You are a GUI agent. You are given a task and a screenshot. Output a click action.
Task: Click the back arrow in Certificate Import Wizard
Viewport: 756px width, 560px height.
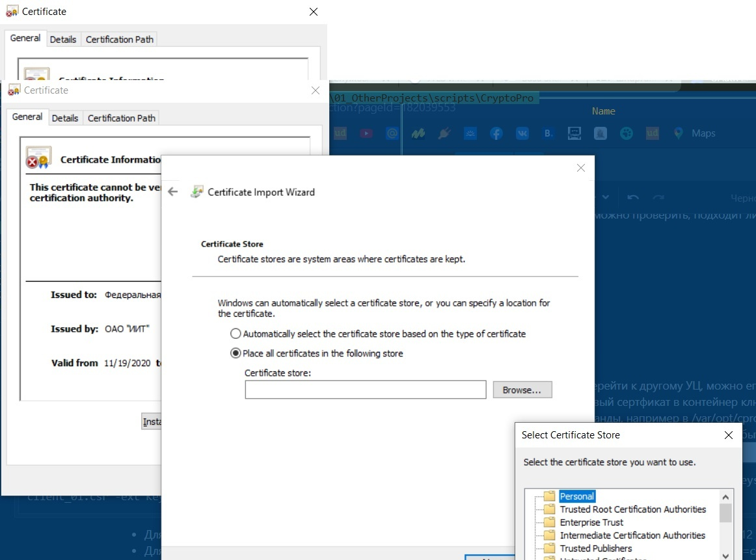172,192
